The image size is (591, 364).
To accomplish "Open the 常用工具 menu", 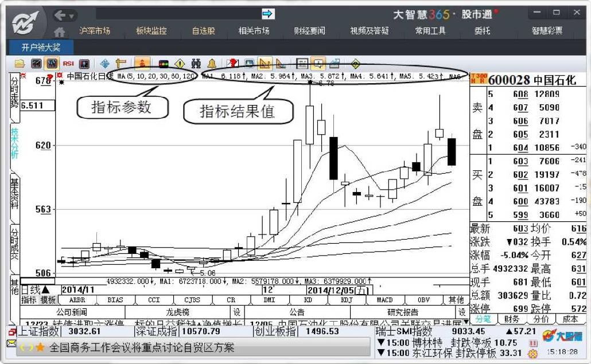I will tap(430, 31).
